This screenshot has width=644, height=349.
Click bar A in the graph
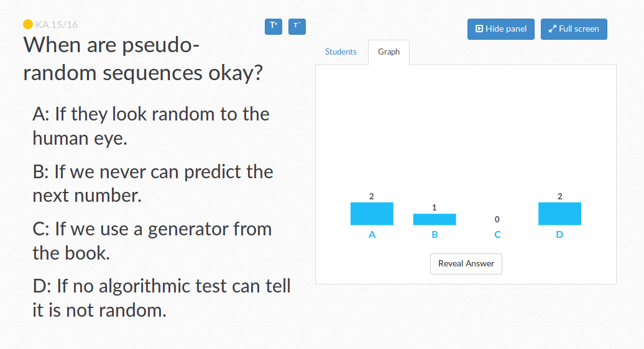click(x=372, y=214)
